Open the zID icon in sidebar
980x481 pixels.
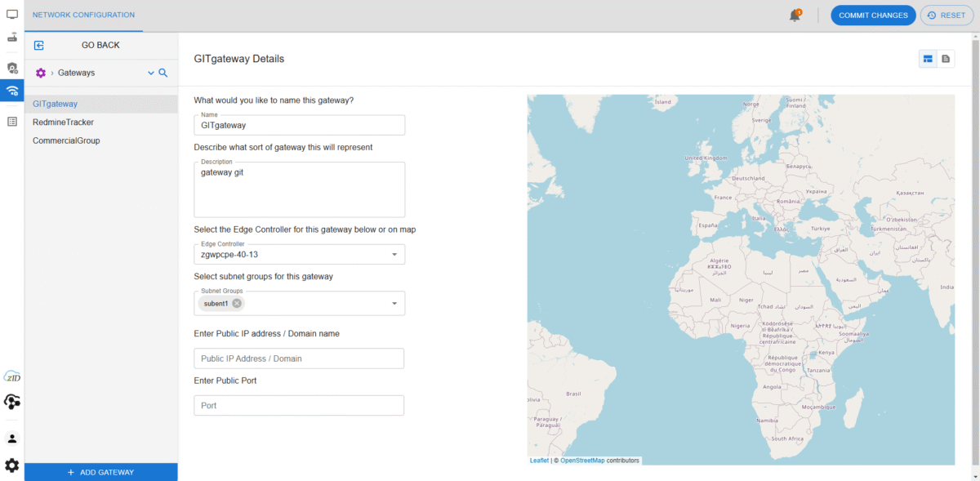coord(12,376)
